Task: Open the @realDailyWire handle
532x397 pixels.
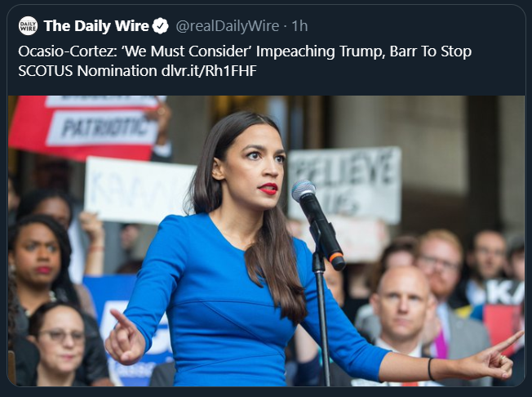Action: coord(228,26)
